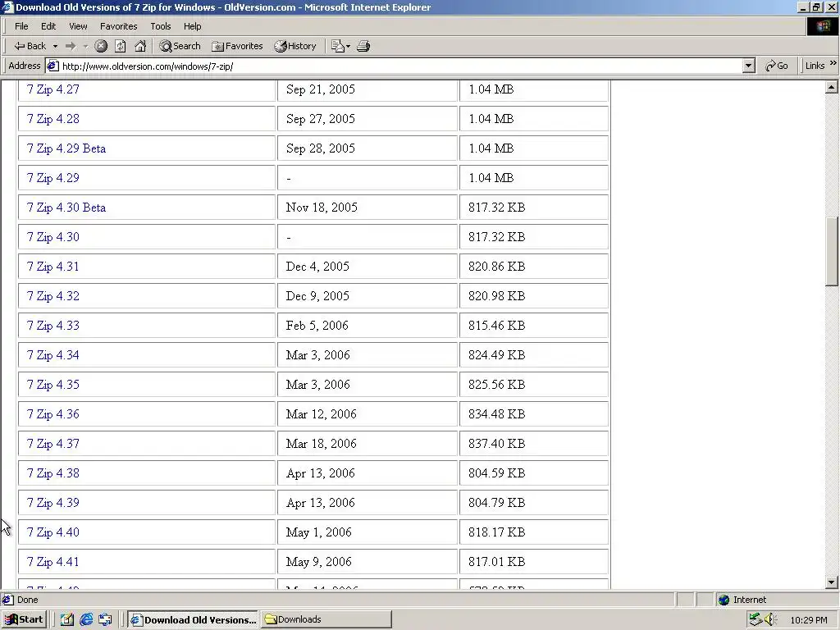Select the Mar 18, 2006 date cell
Viewport: 840px width, 630px height.
[x=367, y=444]
